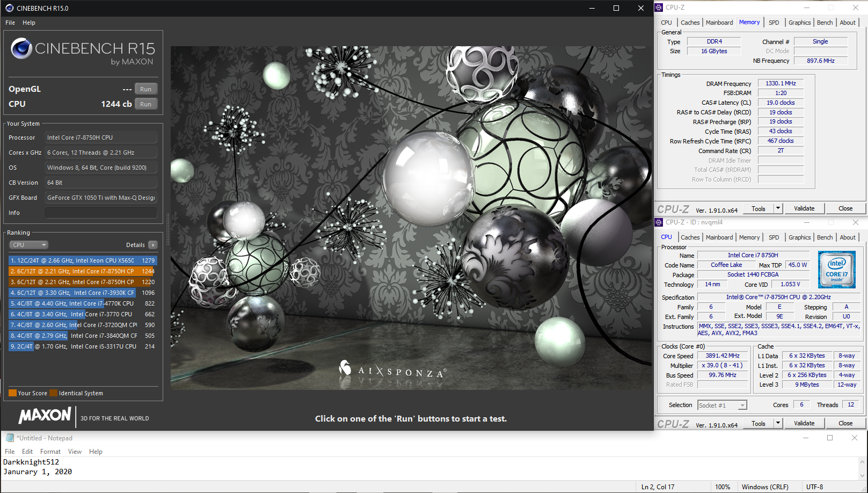The width and height of the screenshot is (868, 493).
Task: Open the Socket #1 selection dropdown
Action: [722, 405]
